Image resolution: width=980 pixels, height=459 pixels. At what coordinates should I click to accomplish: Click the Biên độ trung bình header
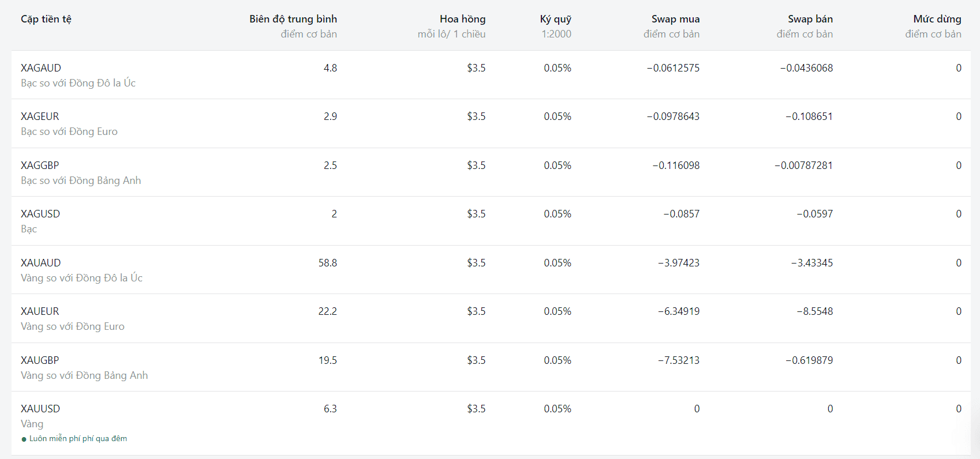[293, 19]
